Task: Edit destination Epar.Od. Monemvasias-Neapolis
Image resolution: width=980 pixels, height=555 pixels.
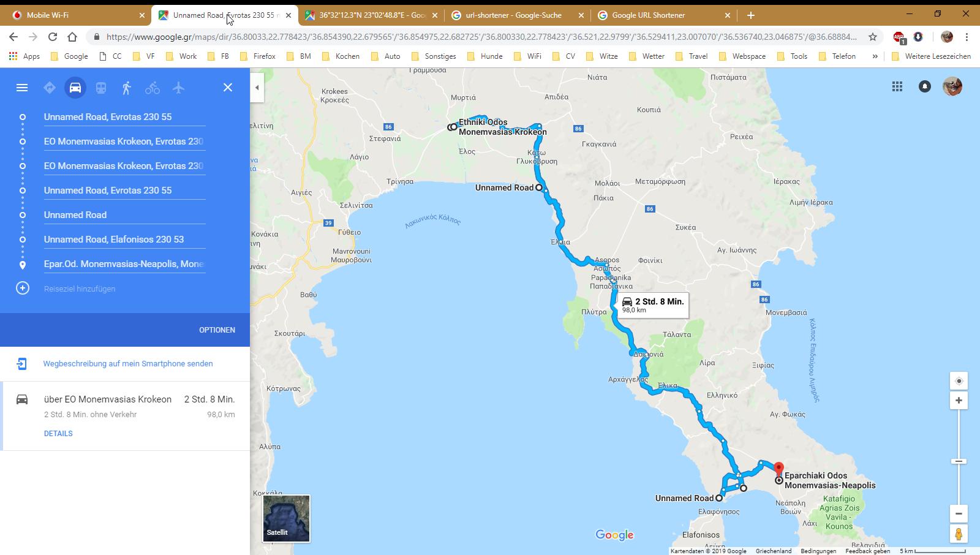Action: 124,264
